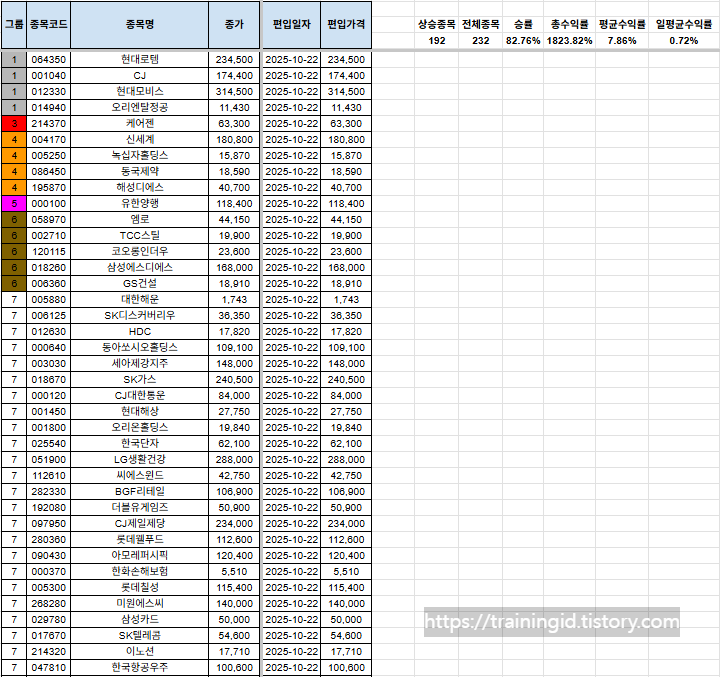Click the stock name 오리온홀딩스

click(140, 428)
